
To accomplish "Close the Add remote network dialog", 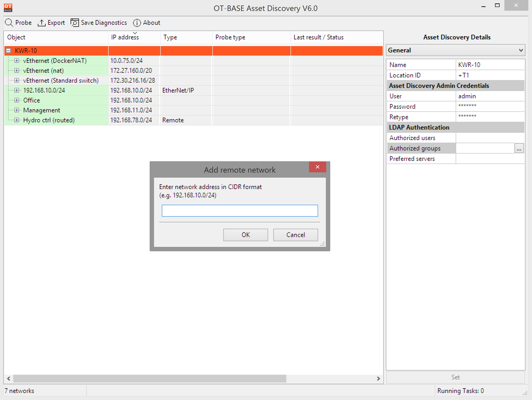I will pos(317,167).
